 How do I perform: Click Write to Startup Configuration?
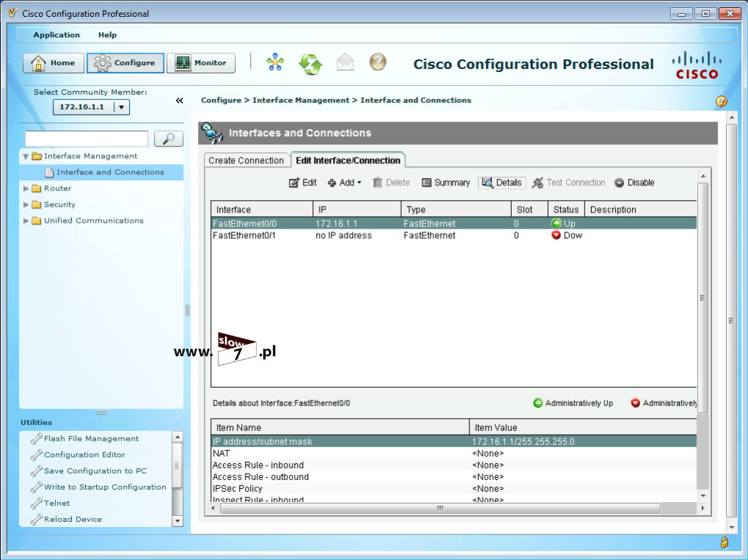pyautogui.click(x=105, y=487)
